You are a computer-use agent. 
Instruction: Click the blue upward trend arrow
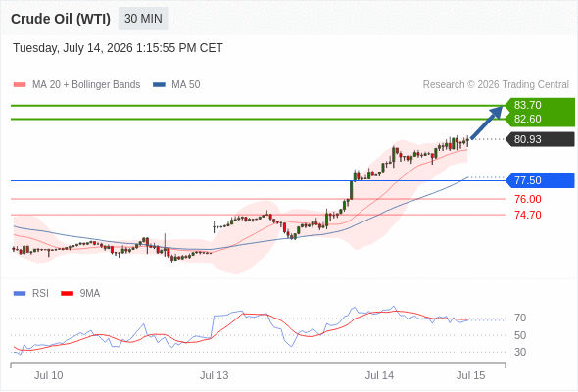(487, 122)
